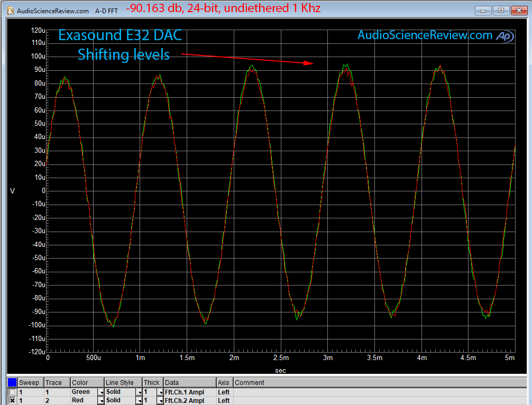Click the Color column header

[87, 383]
